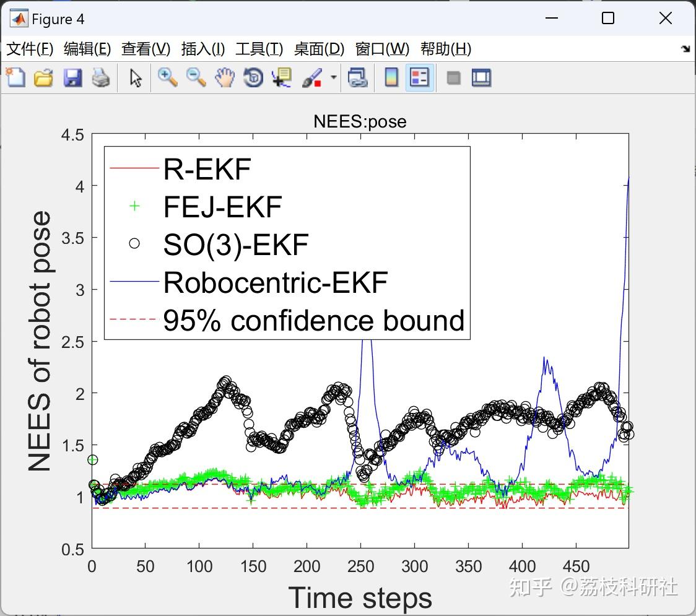Click the toolbar collapse arrow at top right
Image resolution: width=696 pixels, height=616 pixels.
pyautogui.click(x=685, y=48)
